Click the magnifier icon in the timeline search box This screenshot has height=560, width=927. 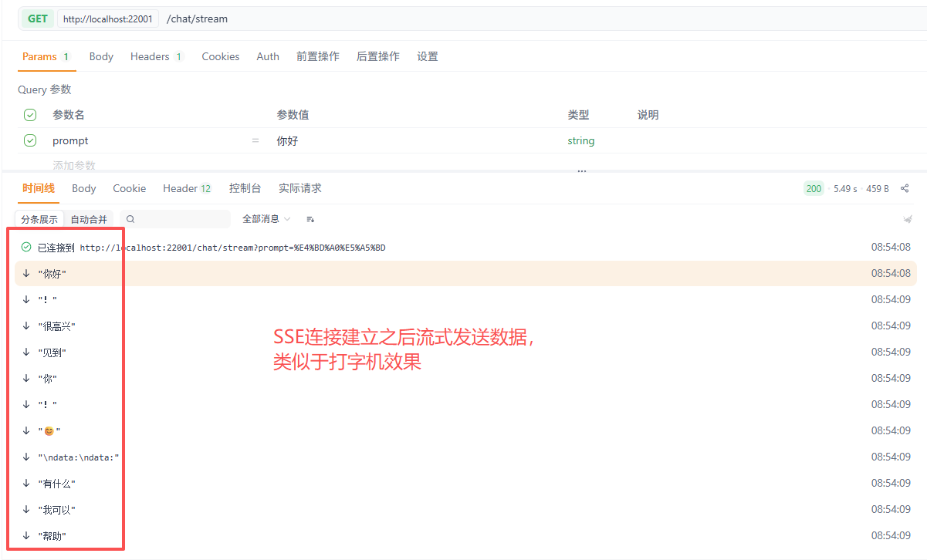point(130,219)
